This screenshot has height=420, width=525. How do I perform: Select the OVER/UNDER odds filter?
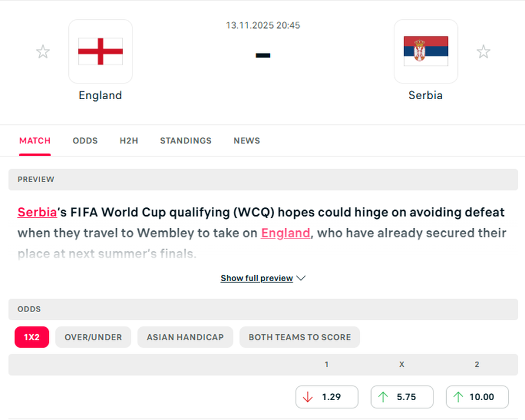tap(93, 337)
